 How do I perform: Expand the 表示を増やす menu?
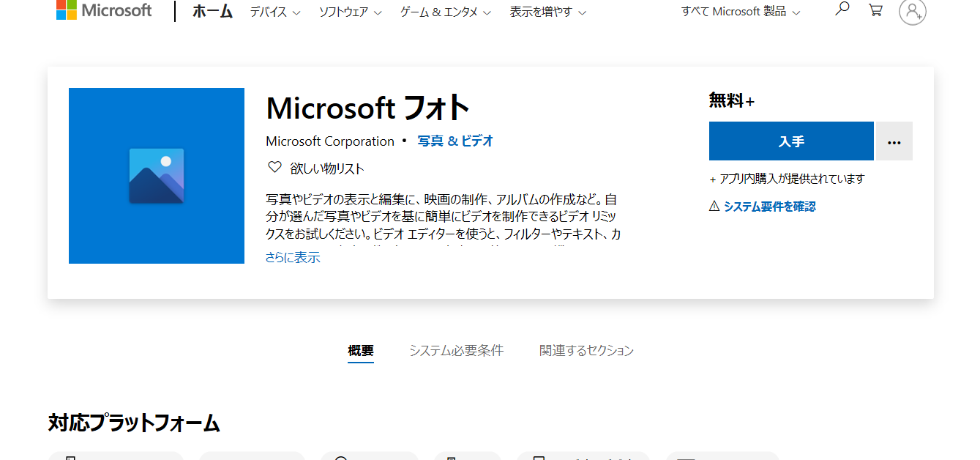(x=547, y=12)
